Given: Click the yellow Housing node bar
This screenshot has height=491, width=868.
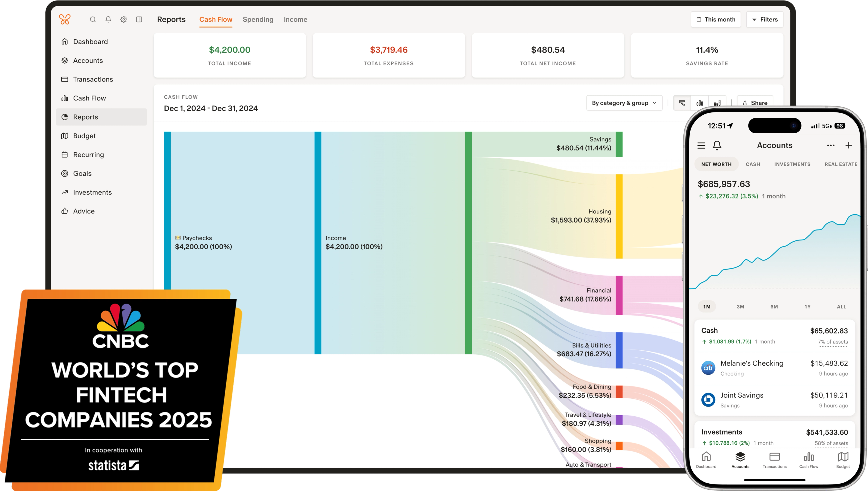Looking at the screenshot, I should click(619, 216).
